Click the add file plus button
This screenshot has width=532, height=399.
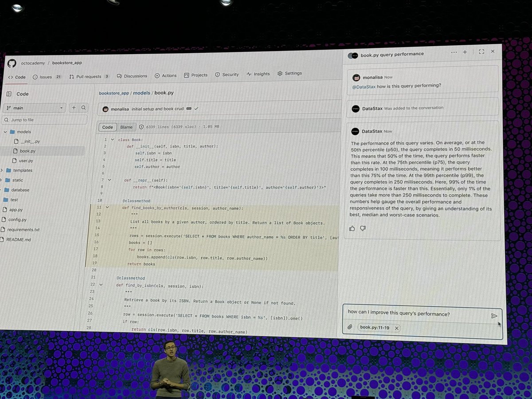pyautogui.click(x=74, y=107)
